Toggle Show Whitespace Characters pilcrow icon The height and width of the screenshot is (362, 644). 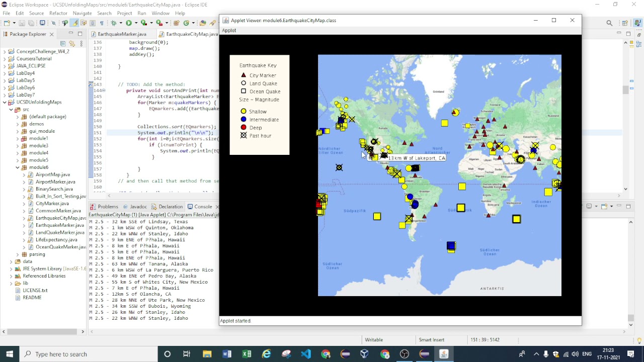(x=102, y=23)
